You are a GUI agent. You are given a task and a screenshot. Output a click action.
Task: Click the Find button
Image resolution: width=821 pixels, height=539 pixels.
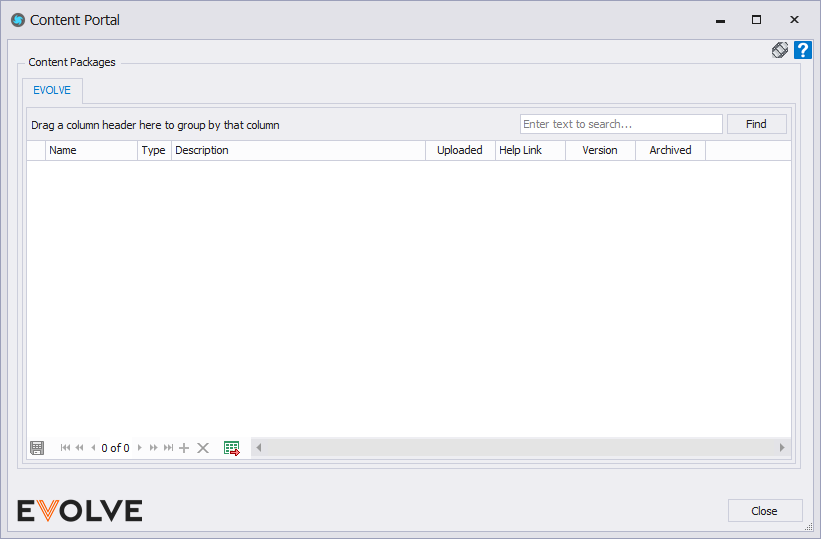(x=757, y=124)
